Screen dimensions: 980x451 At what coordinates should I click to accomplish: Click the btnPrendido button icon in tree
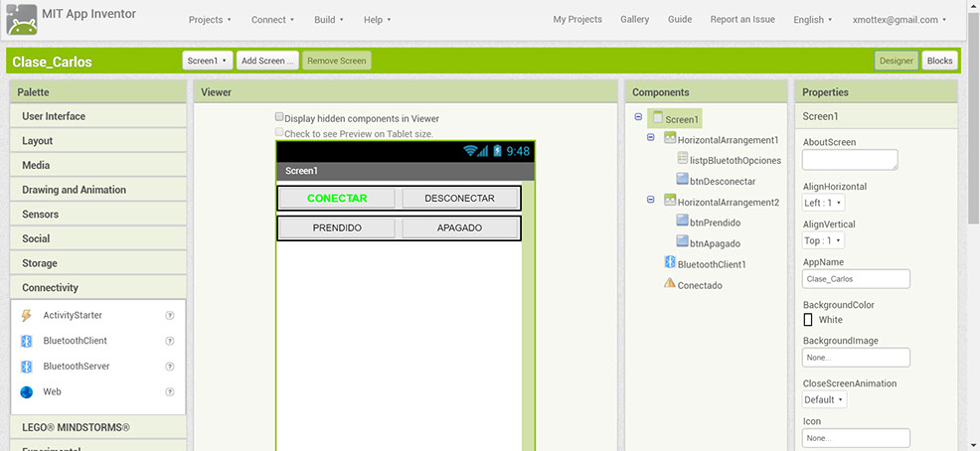tap(683, 221)
